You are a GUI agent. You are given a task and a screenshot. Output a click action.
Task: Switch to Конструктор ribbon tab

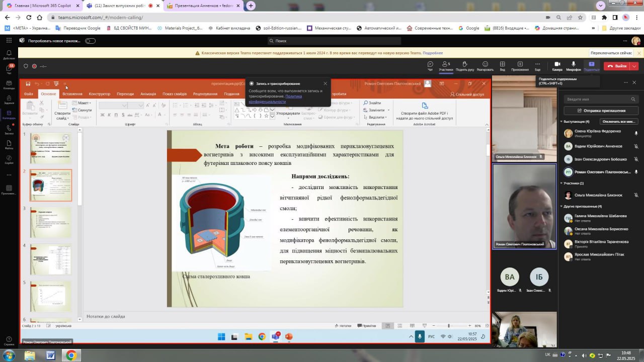point(100,94)
